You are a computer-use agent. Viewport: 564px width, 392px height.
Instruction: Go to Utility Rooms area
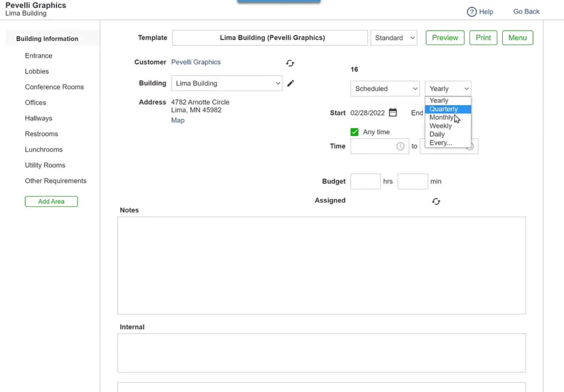[x=45, y=165]
